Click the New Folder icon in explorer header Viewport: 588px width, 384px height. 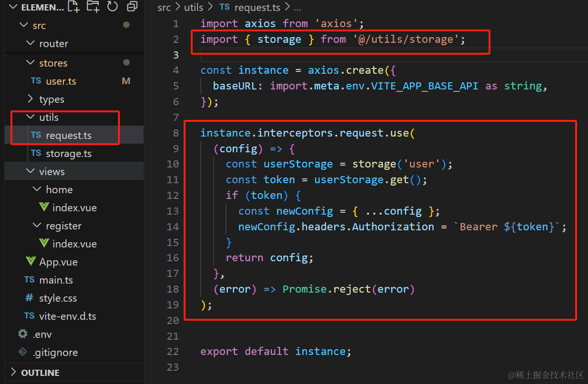tap(93, 6)
